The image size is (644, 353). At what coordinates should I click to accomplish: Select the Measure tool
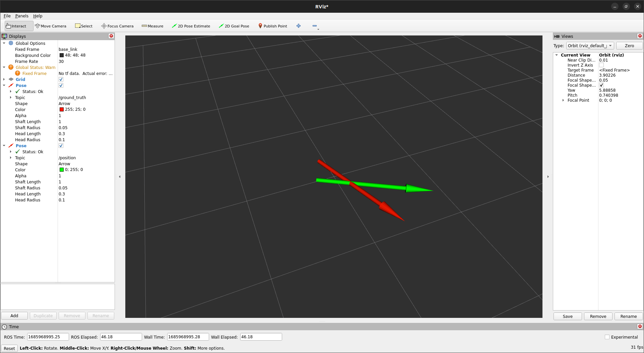(152, 26)
